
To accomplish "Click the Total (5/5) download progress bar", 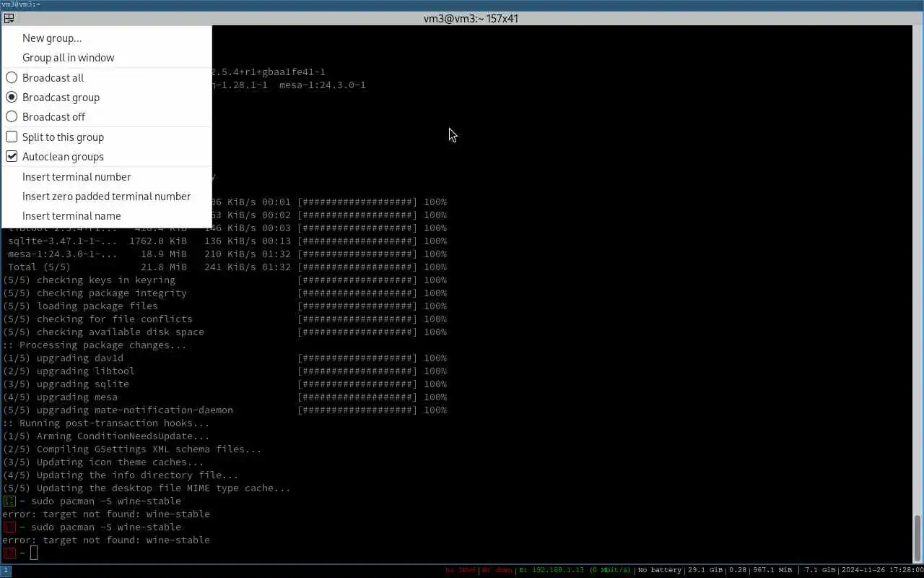I will click(x=357, y=267).
